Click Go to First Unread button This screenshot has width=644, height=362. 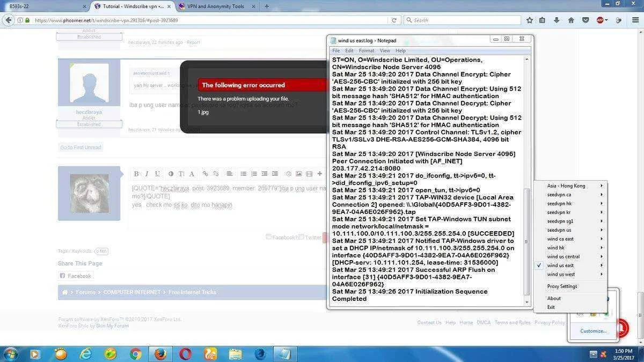pyautogui.click(x=80, y=147)
